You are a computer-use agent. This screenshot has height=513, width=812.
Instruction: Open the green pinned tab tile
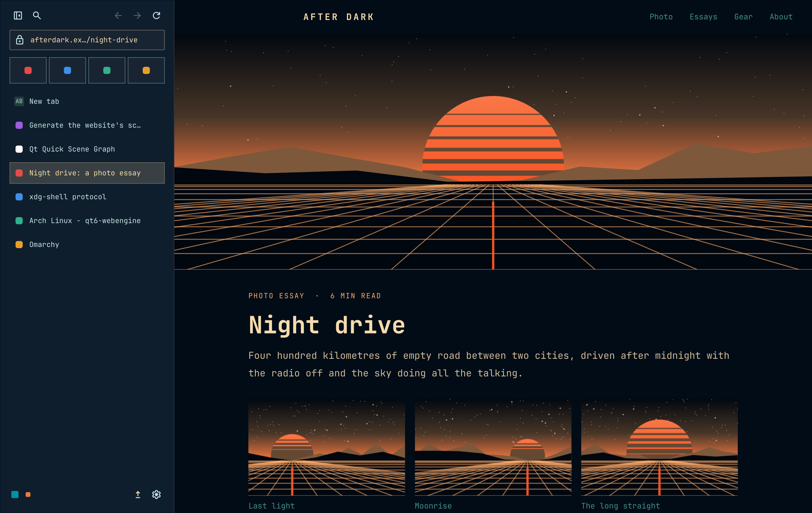(107, 70)
